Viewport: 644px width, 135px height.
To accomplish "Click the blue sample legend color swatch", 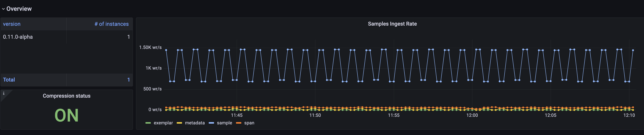I will [211, 123].
